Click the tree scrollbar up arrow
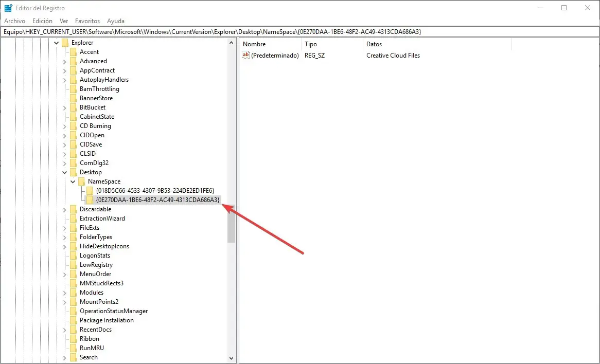Image resolution: width=600 pixels, height=364 pixels. pyautogui.click(x=231, y=43)
